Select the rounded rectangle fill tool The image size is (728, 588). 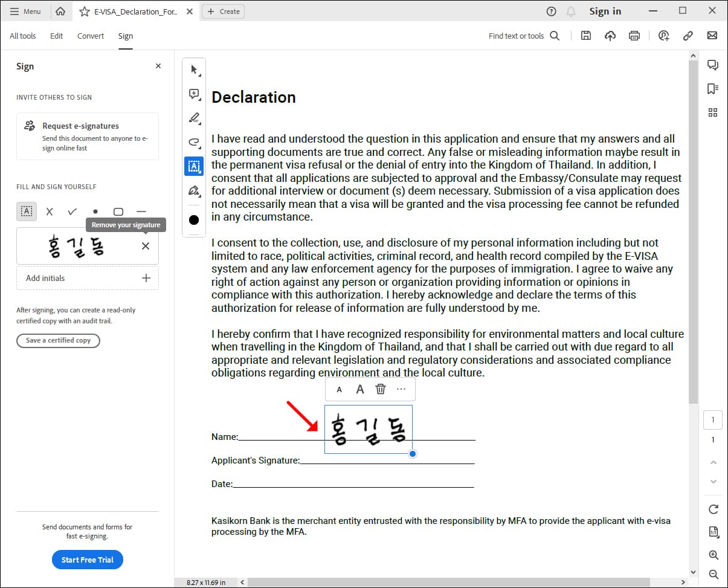118,212
